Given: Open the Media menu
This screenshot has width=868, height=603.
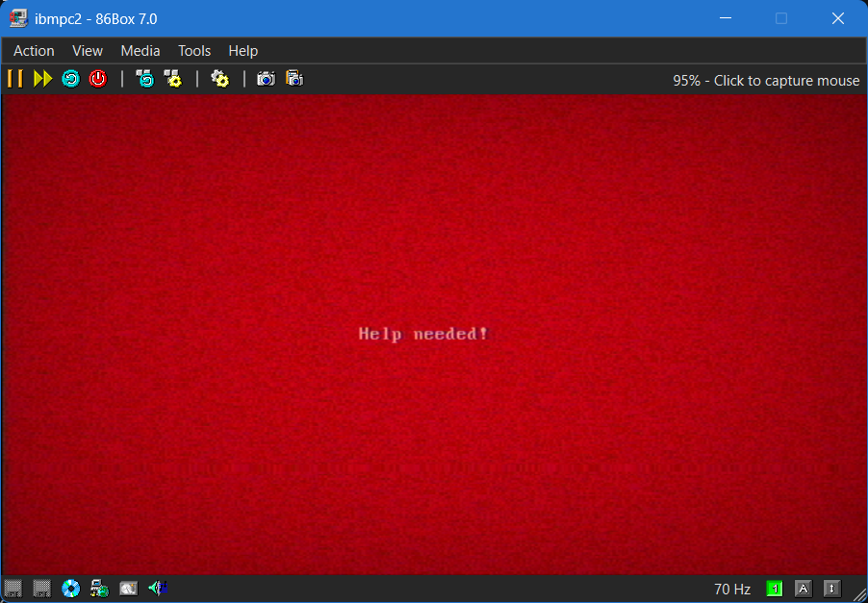Looking at the screenshot, I should click(140, 51).
